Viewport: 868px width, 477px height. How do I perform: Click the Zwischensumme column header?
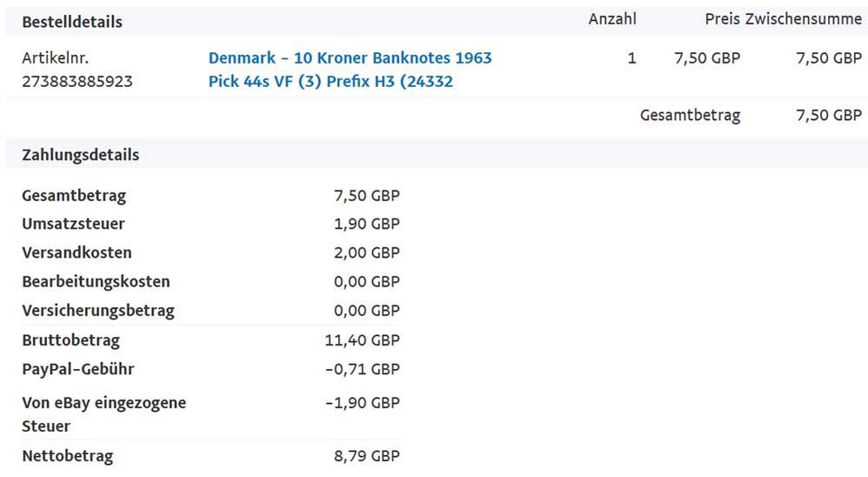[x=803, y=19]
